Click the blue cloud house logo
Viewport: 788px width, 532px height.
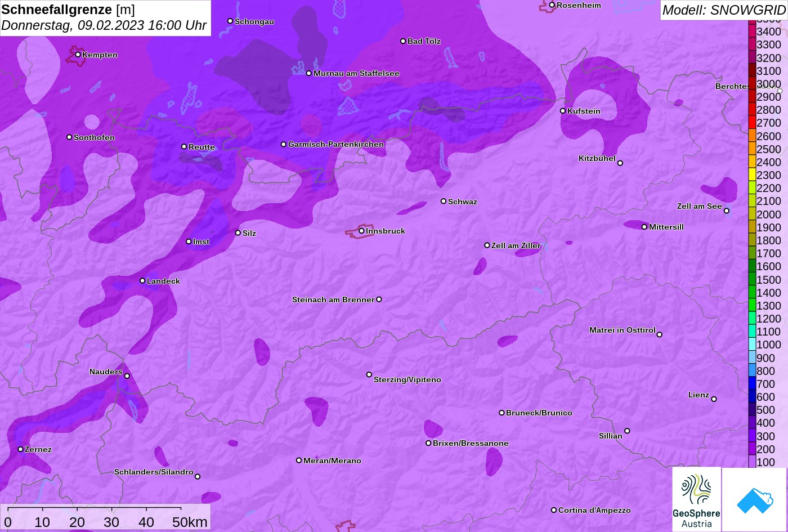754,499
